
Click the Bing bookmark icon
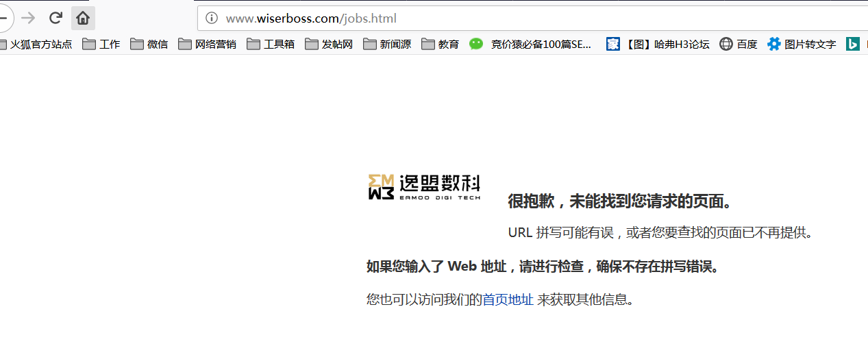click(x=853, y=44)
